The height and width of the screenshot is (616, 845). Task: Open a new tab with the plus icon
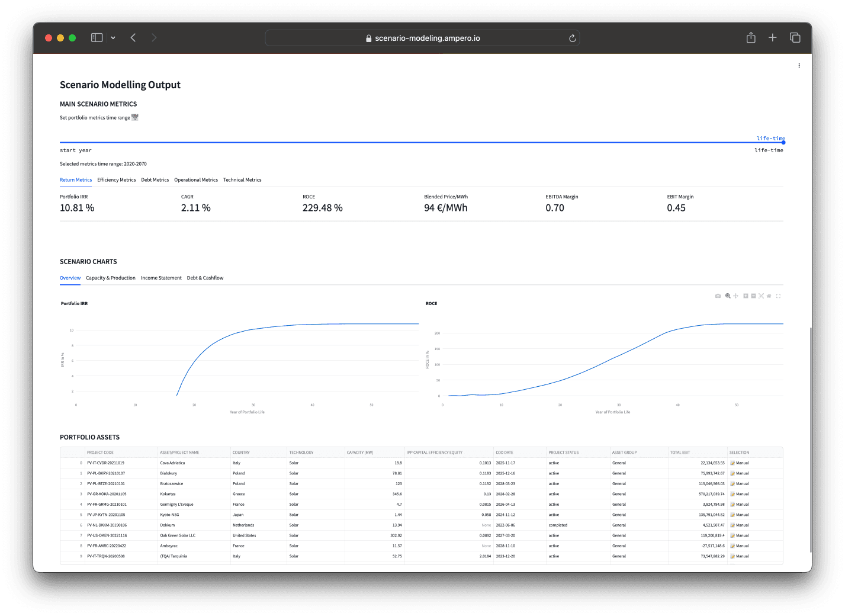[x=773, y=38]
